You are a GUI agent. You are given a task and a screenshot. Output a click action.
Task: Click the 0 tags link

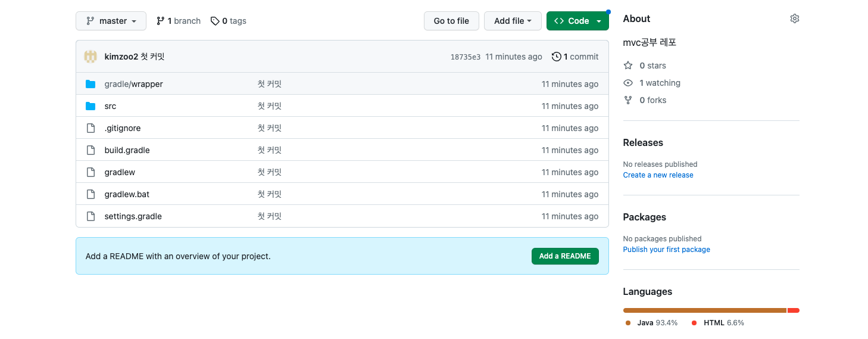229,21
